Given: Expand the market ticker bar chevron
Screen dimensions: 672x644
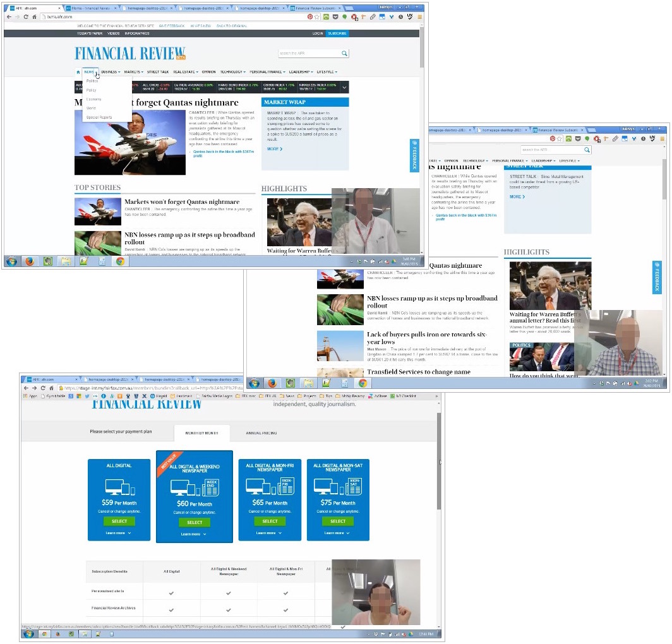Looking at the screenshot, I should [x=344, y=87].
